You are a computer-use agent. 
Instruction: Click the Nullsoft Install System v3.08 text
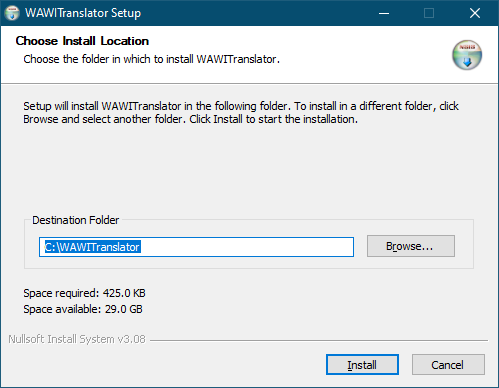pyautogui.click(x=77, y=339)
